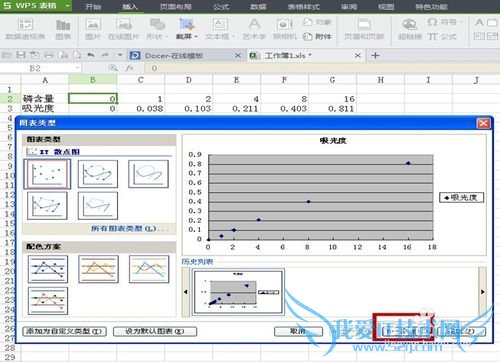Select scatter with smooth lines and markers
The image size is (500, 362).
click(x=98, y=174)
